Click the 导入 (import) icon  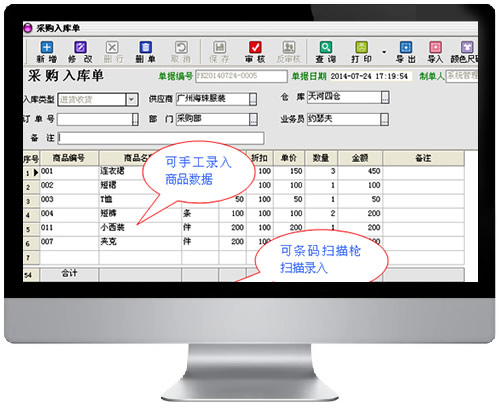(435, 47)
